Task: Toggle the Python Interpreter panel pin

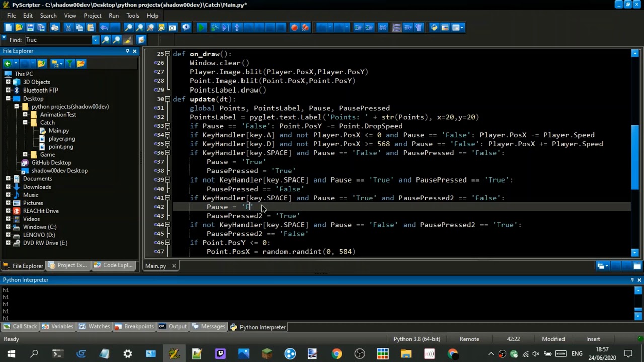Action: pos(632,280)
